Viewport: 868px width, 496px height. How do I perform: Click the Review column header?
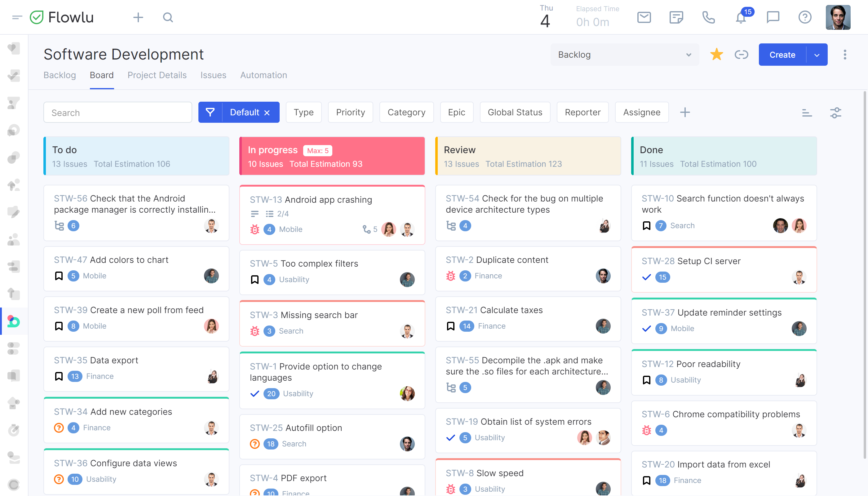528,156
